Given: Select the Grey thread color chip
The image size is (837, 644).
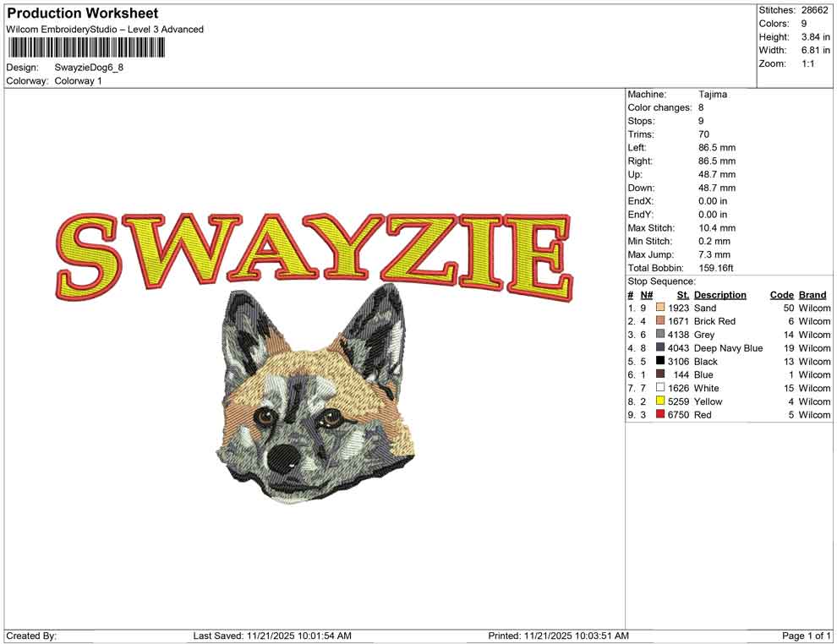Looking at the screenshot, I should [660, 335].
